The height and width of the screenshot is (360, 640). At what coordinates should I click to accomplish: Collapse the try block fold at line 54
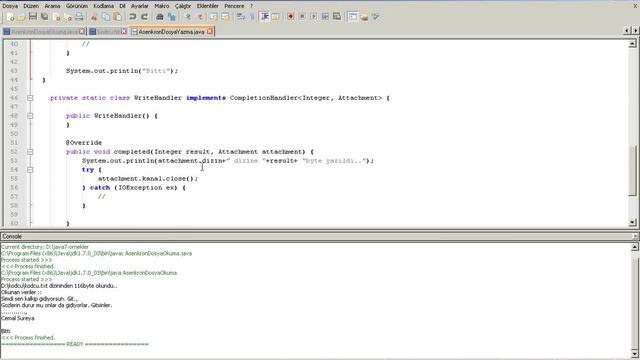point(30,170)
